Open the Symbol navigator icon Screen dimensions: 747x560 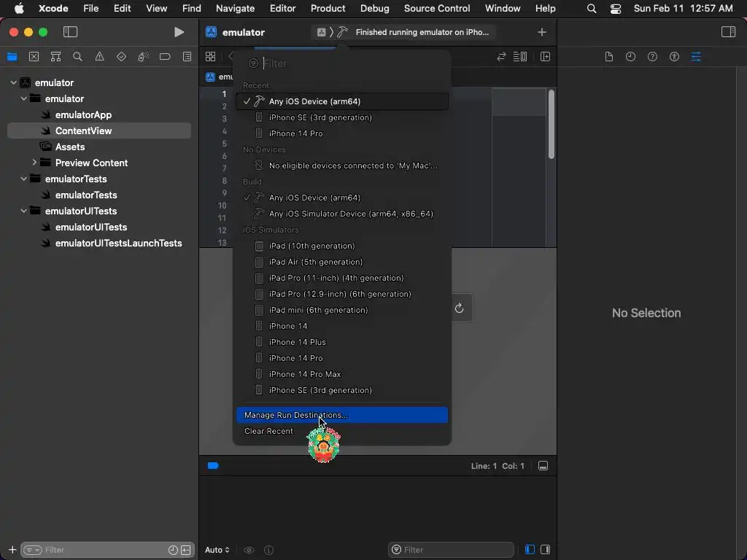(x=55, y=57)
